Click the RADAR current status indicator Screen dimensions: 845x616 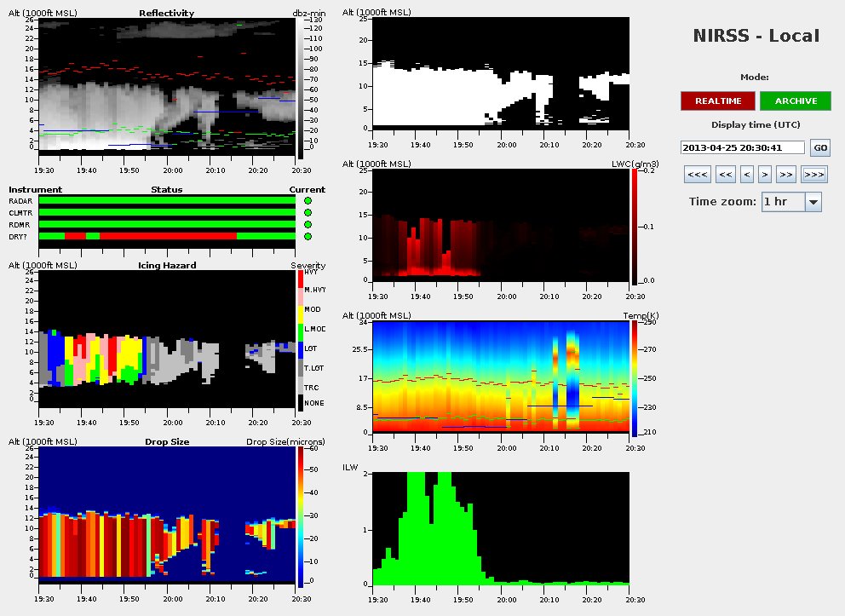pos(308,200)
